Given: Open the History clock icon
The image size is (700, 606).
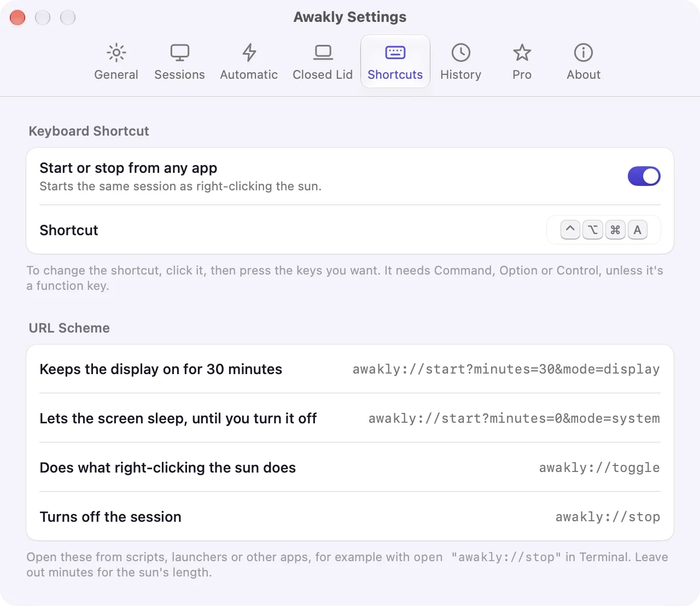Looking at the screenshot, I should pos(460,53).
